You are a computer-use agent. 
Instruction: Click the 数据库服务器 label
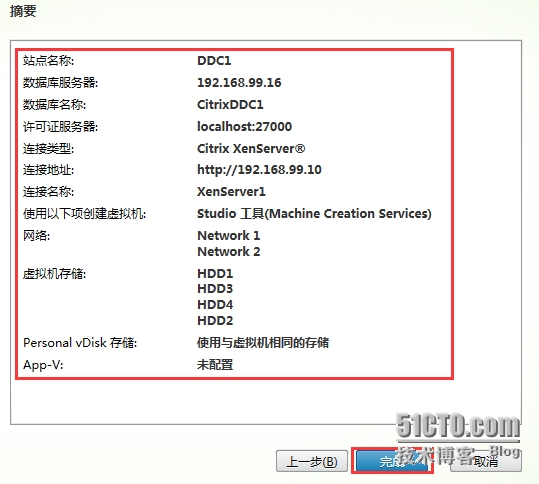click(x=60, y=82)
